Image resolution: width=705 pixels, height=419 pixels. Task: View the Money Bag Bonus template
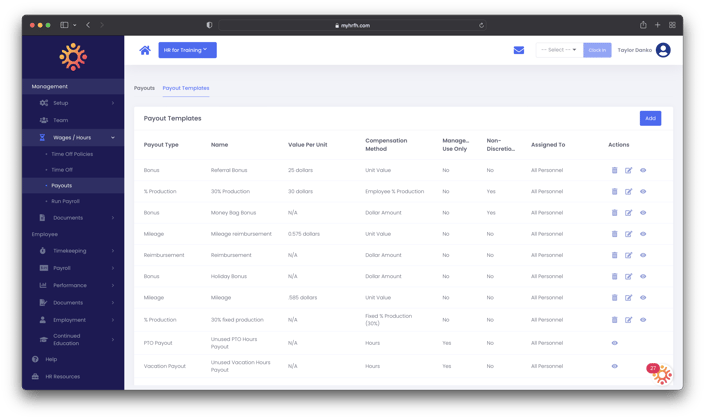pyautogui.click(x=643, y=213)
